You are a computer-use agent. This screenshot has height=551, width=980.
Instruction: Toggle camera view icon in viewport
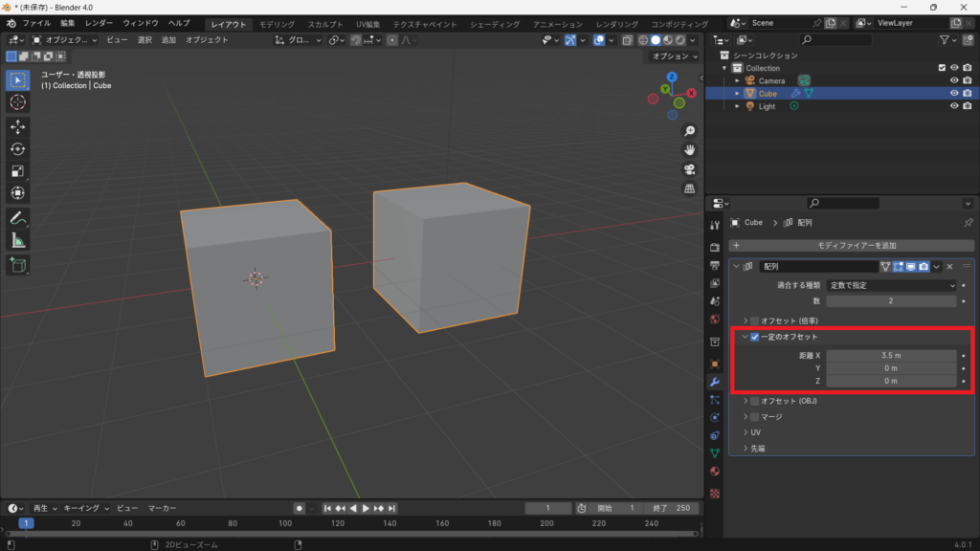click(x=689, y=169)
